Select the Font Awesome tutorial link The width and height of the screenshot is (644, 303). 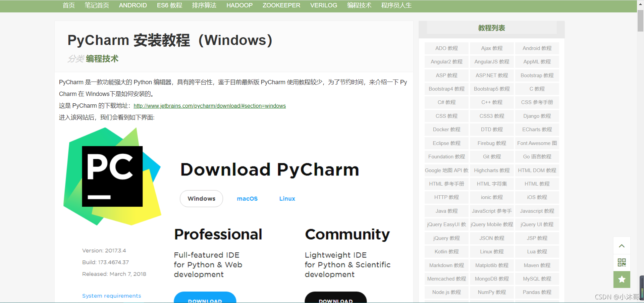click(x=537, y=143)
